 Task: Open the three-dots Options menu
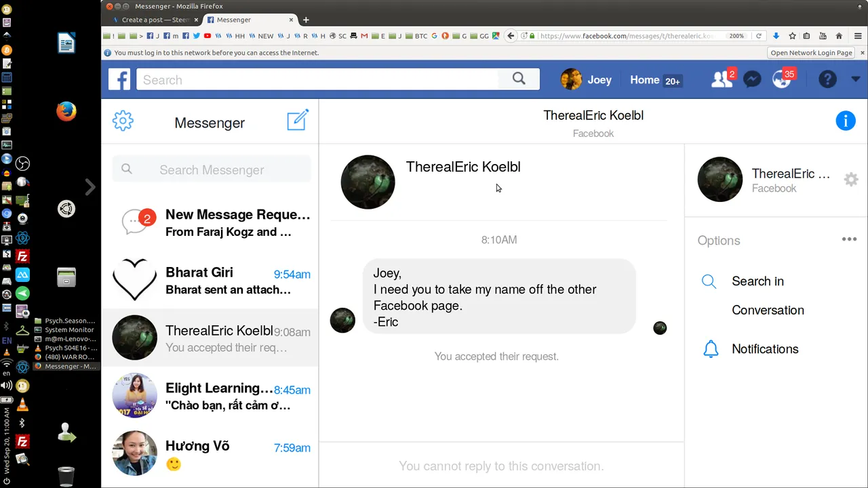849,239
